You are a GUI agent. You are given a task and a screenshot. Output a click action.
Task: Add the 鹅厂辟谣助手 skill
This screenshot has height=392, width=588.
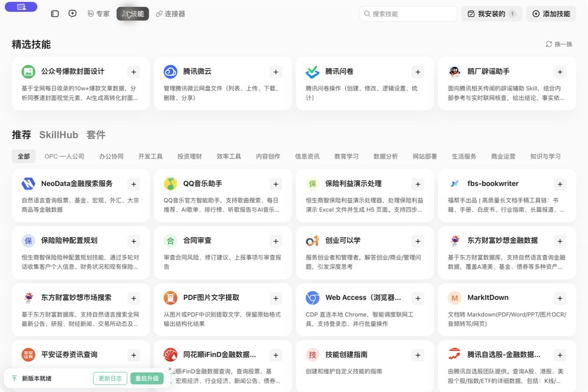click(560, 72)
